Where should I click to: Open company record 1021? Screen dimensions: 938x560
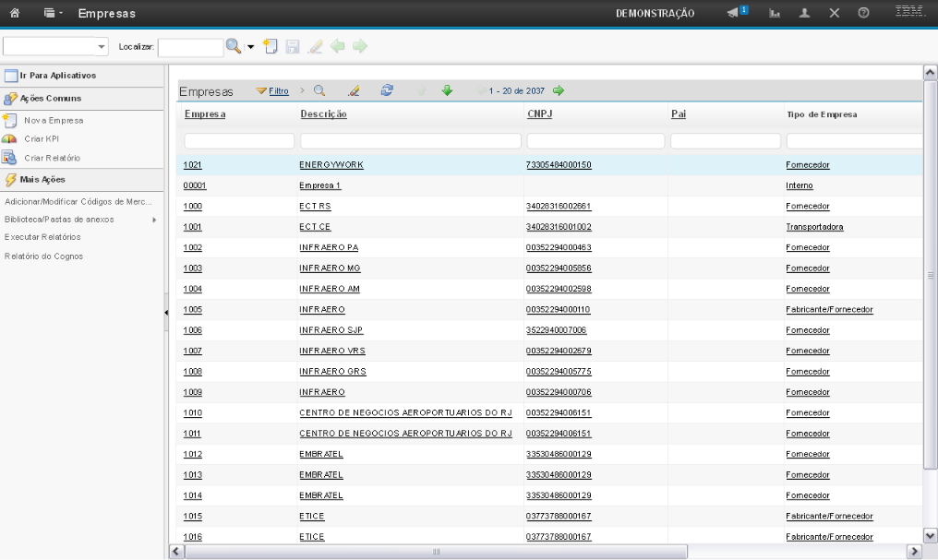192,165
